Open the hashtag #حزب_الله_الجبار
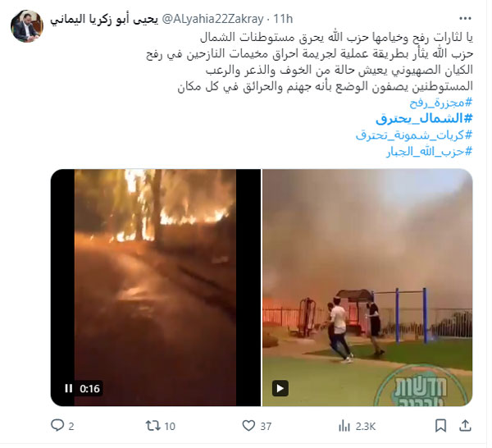 pos(429,152)
